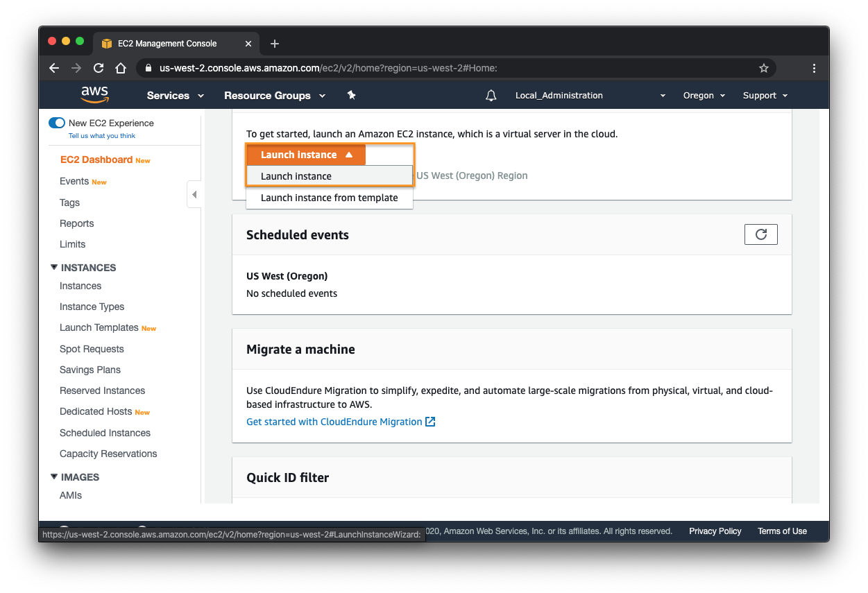868x593 pixels.
Task: Open Terms of Use link
Action: point(782,531)
